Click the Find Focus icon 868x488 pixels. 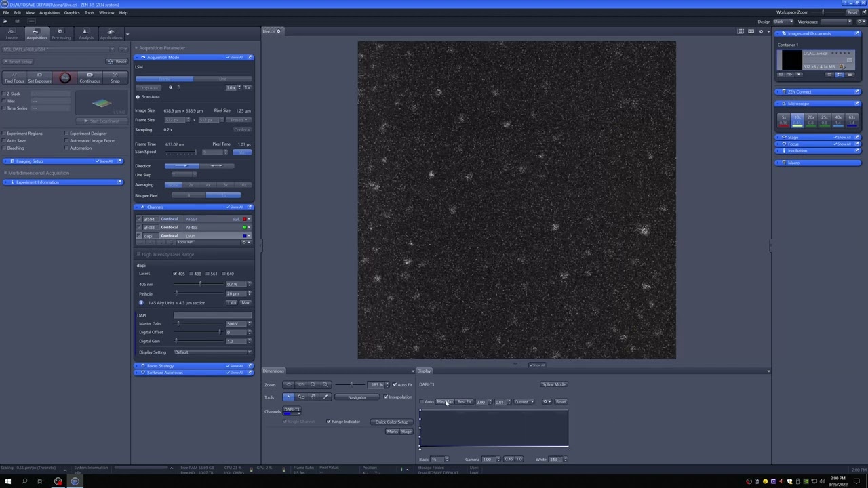[14, 77]
